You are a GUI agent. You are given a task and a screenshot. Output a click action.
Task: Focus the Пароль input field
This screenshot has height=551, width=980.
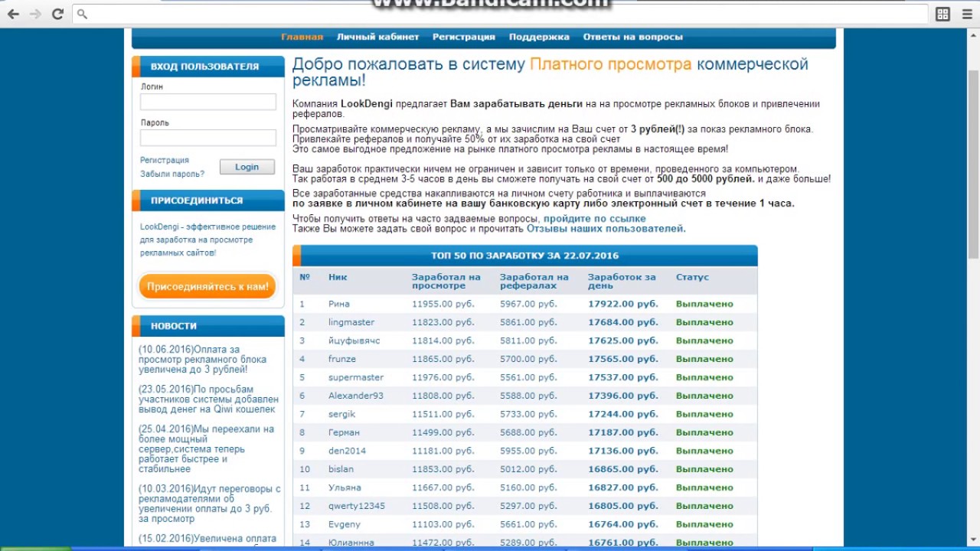[208, 138]
